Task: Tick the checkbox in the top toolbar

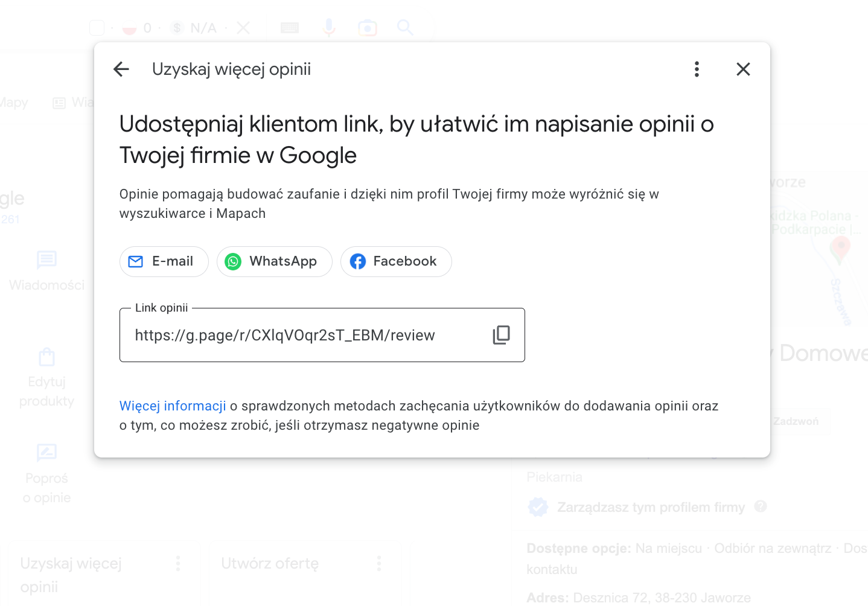Action: 96,27
